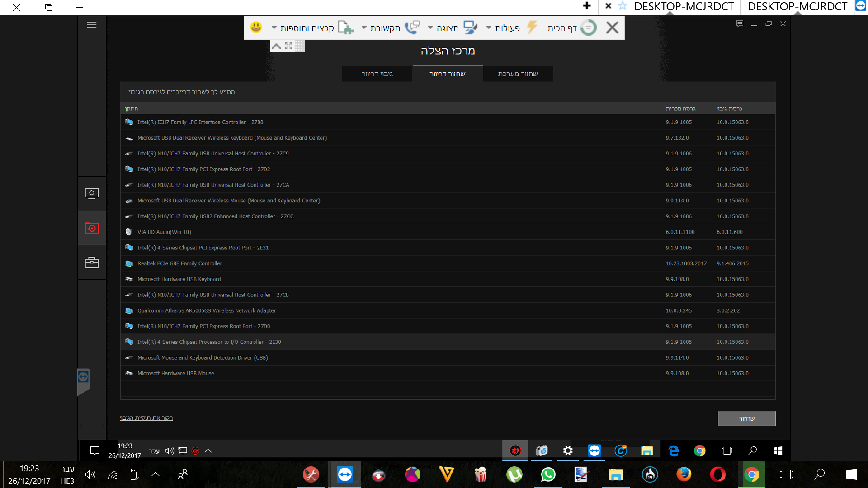Image resolution: width=868 pixels, height=488 pixels.
Task: Open the backup folder link at bottom
Action: [x=146, y=418]
